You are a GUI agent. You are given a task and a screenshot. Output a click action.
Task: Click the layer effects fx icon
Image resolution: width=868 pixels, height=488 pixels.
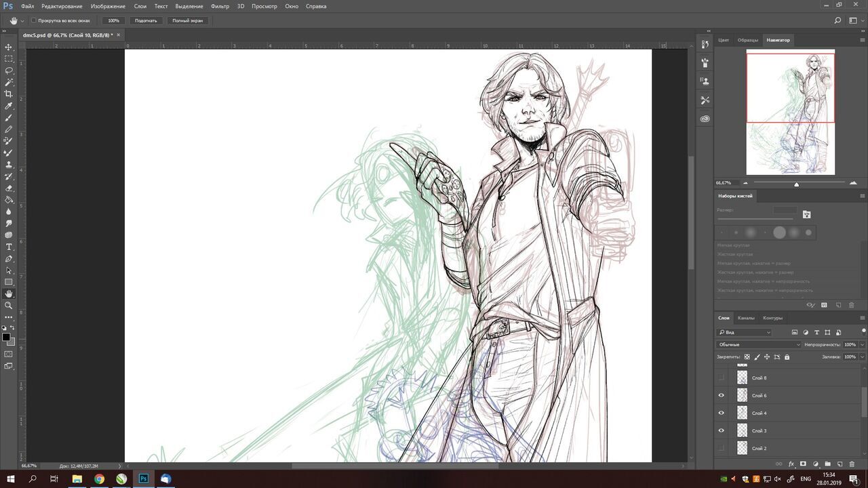click(x=791, y=464)
